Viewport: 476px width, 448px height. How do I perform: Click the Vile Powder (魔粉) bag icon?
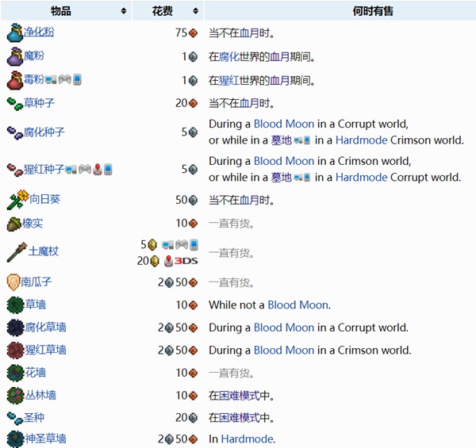tap(15, 56)
